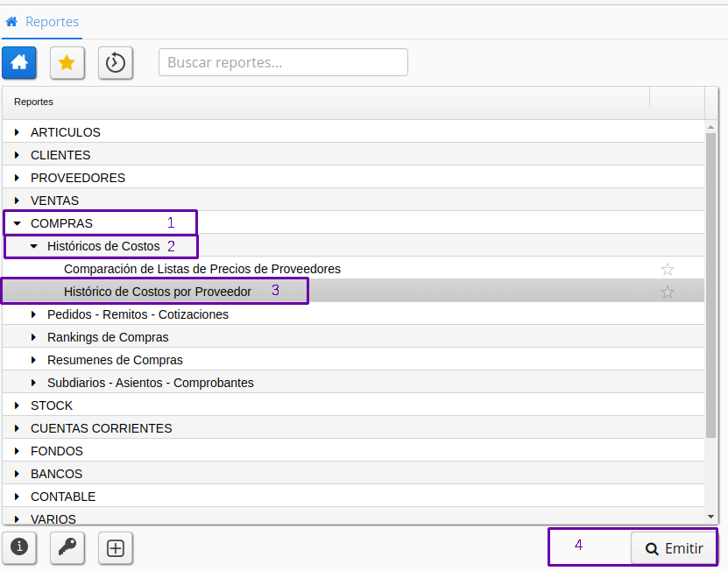The image size is (728, 571).
Task: Click the key permissions button
Action: pos(67,547)
